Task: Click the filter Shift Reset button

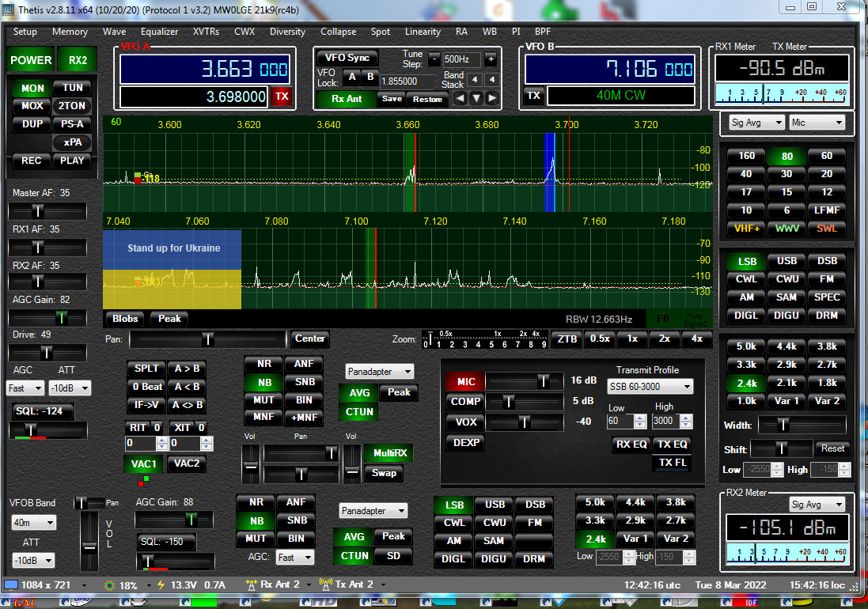Action: tap(832, 448)
